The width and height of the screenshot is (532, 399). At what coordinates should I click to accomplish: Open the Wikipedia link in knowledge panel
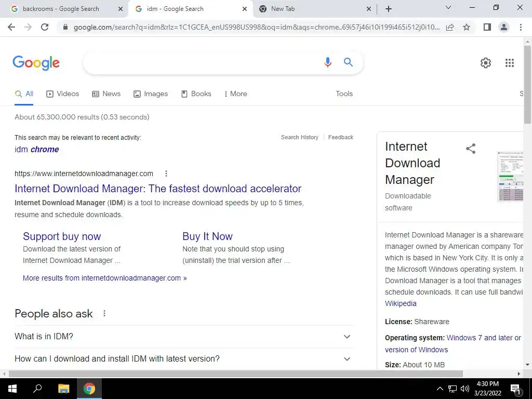tap(401, 303)
